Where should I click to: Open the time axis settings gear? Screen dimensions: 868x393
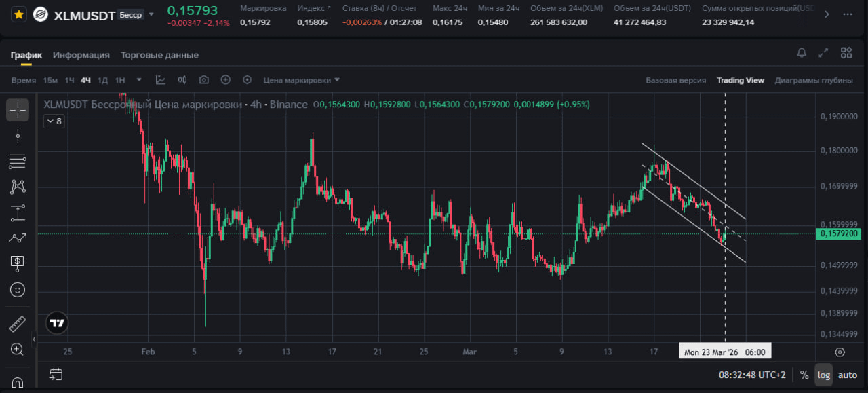[840, 352]
